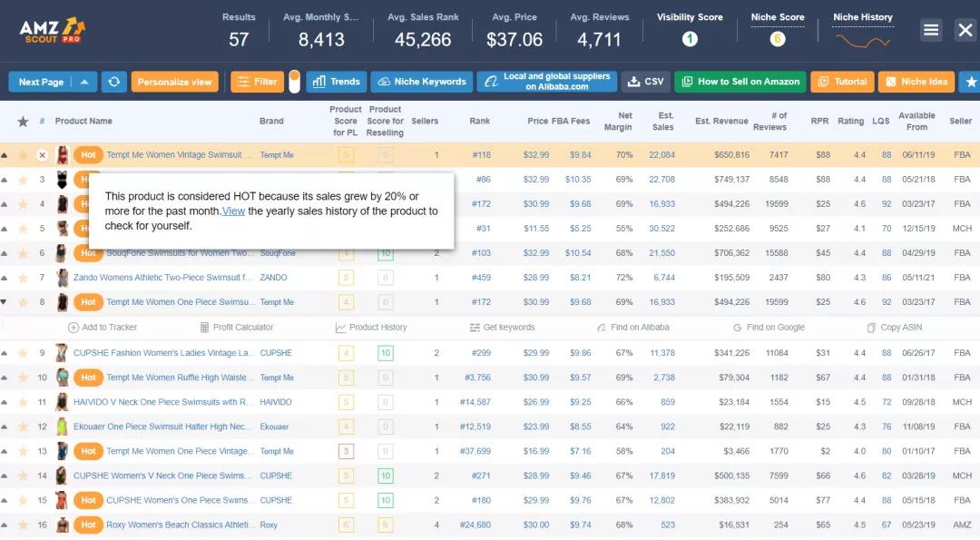Click the red X remove icon on the first row
The image size is (980, 540).
42,155
